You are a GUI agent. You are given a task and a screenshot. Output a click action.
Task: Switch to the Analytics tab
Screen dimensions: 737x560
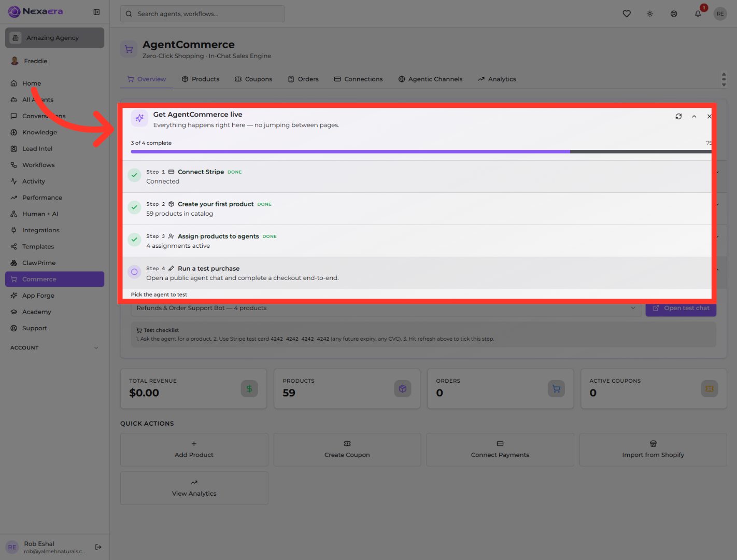(497, 79)
